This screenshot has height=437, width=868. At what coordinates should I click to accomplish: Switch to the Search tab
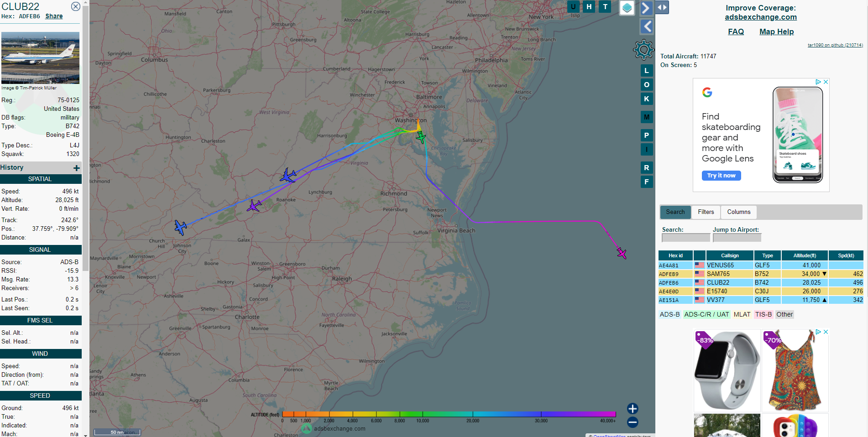pos(675,212)
